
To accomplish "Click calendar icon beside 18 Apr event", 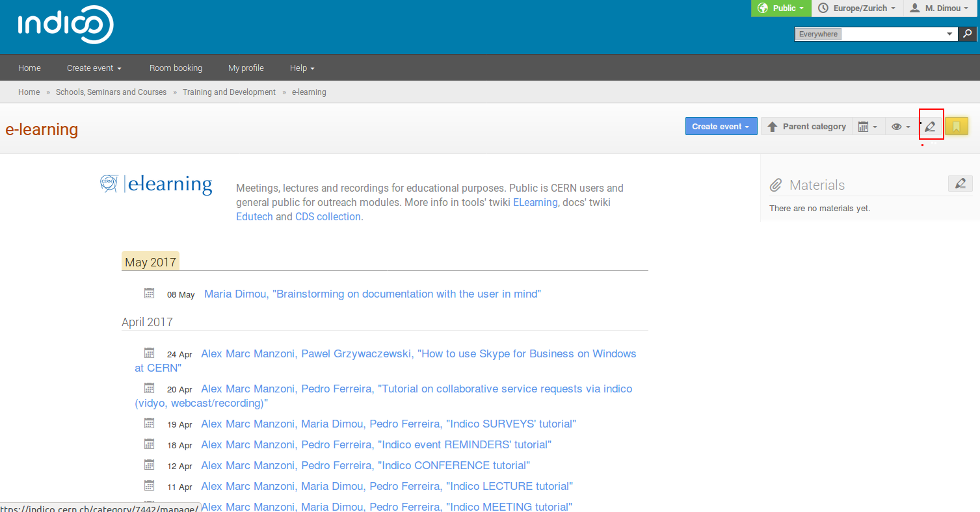I will pyautogui.click(x=149, y=444).
